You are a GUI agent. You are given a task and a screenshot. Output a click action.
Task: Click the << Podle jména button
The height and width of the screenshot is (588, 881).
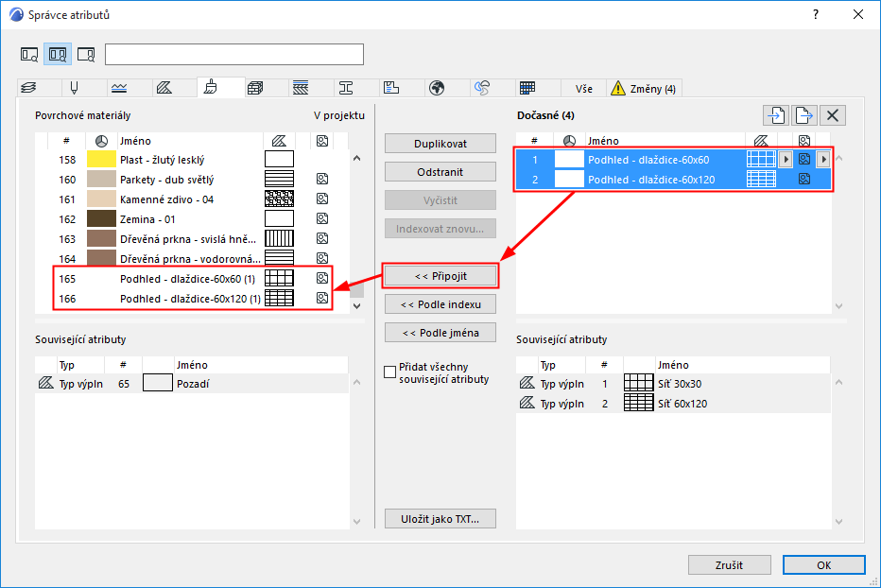(440, 333)
